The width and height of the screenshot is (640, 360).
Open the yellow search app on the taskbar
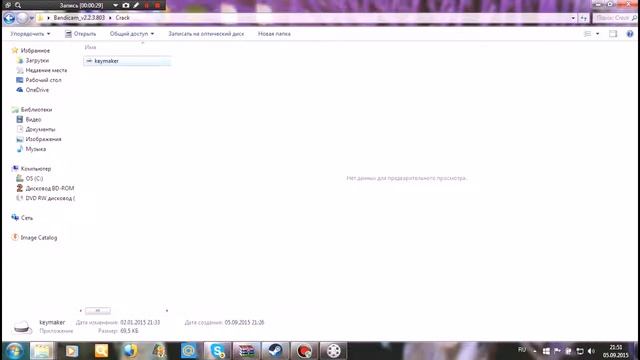pos(101,351)
